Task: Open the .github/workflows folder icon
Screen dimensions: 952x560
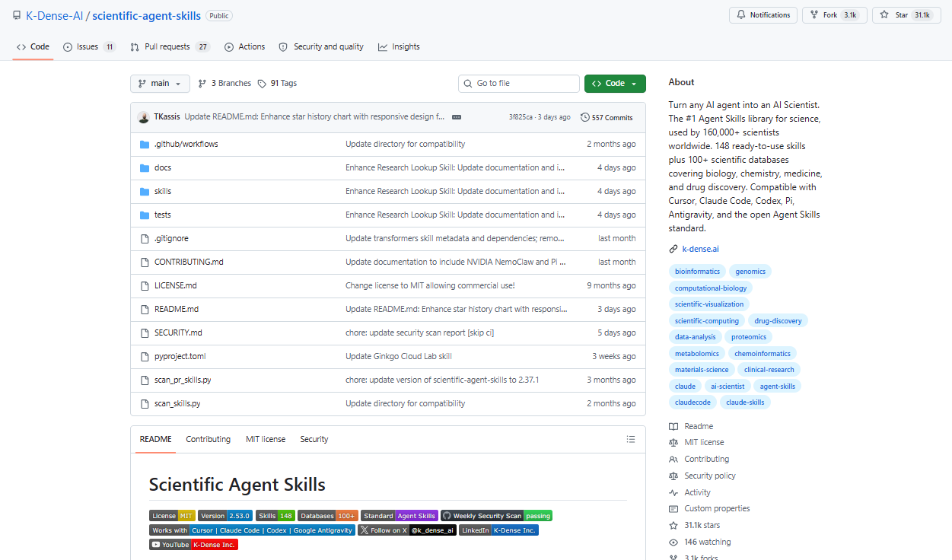Action: [145, 144]
